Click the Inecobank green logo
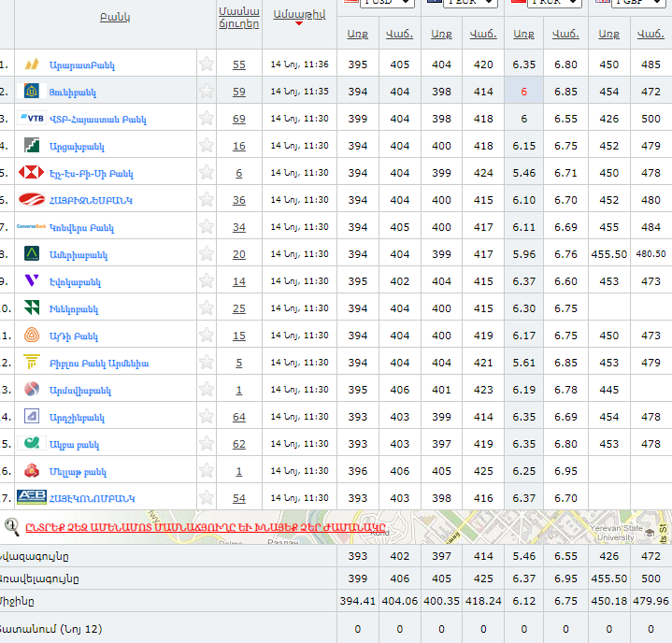 click(32, 307)
